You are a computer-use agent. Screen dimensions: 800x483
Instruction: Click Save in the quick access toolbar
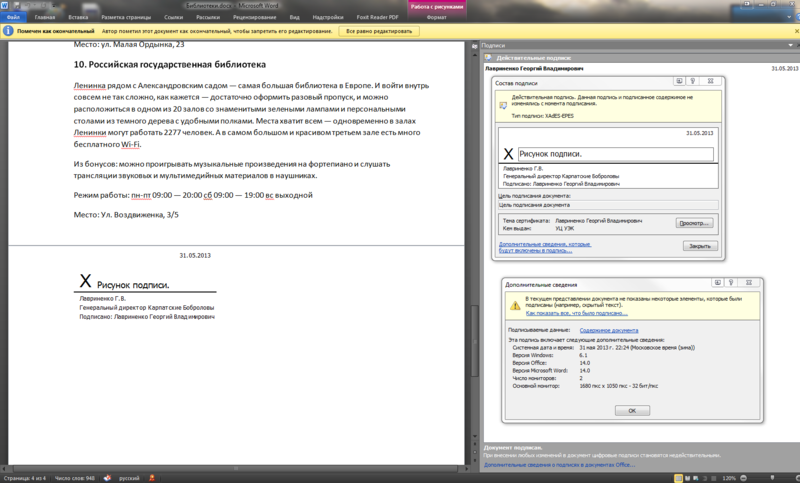(17, 5)
